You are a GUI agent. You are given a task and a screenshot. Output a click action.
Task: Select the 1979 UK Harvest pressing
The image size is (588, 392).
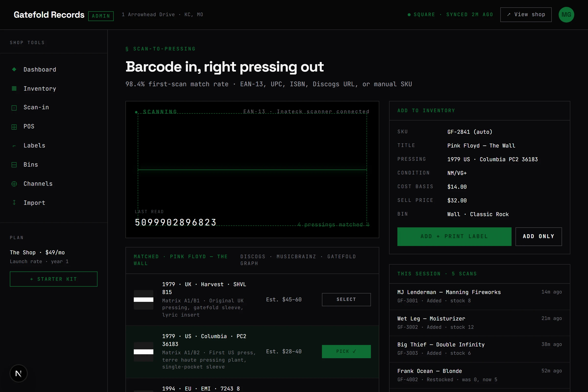[x=346, y=299]
